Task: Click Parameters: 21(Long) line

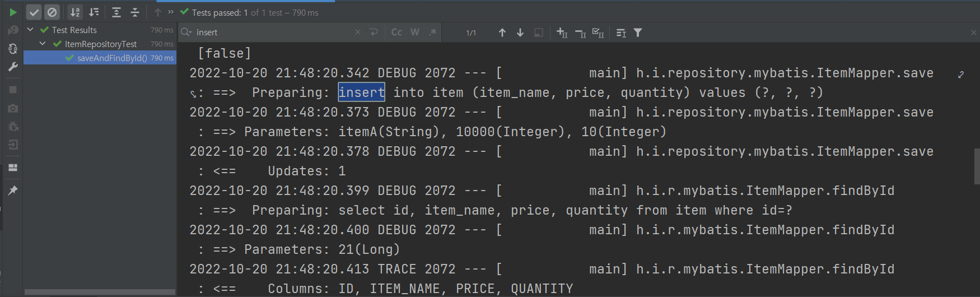Action: point(299,249)
